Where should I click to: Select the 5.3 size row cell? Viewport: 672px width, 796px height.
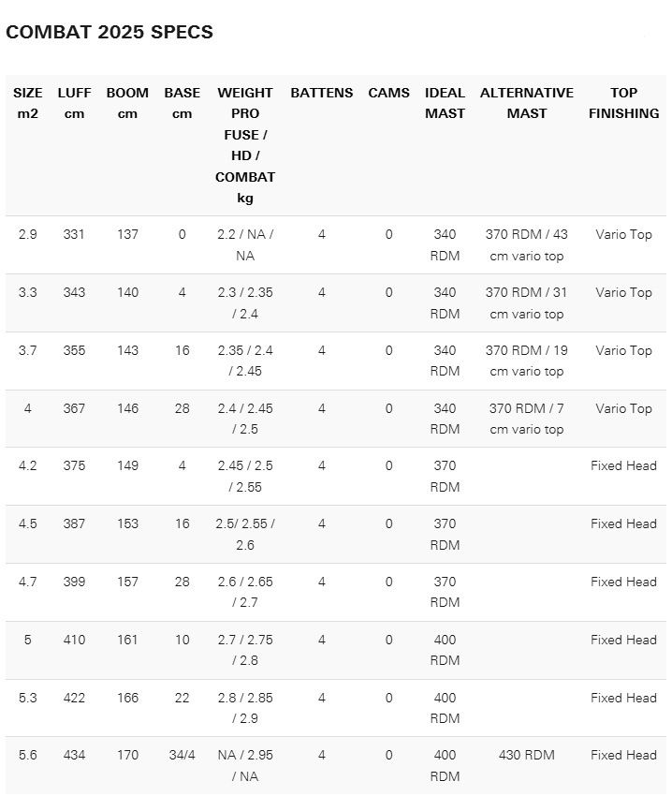28,698
